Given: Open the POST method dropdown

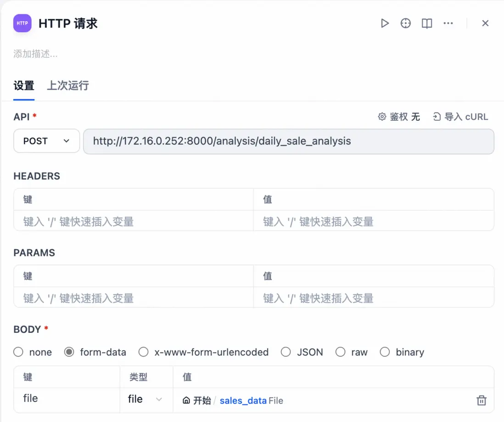Looking at the screenshot, I should pyautogui.click(x=46, y=141).
